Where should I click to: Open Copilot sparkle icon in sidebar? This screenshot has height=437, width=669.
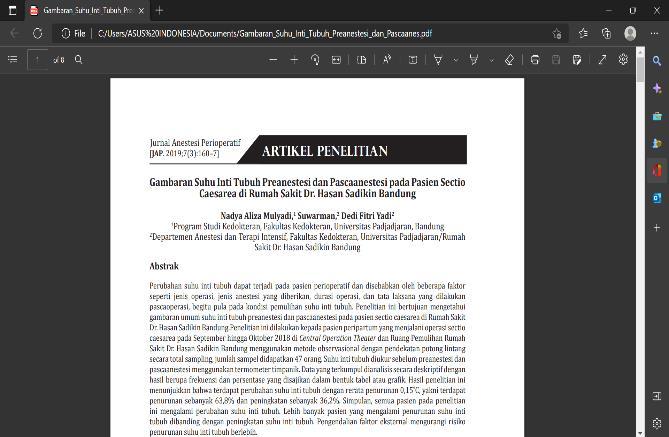click(657, 88)
